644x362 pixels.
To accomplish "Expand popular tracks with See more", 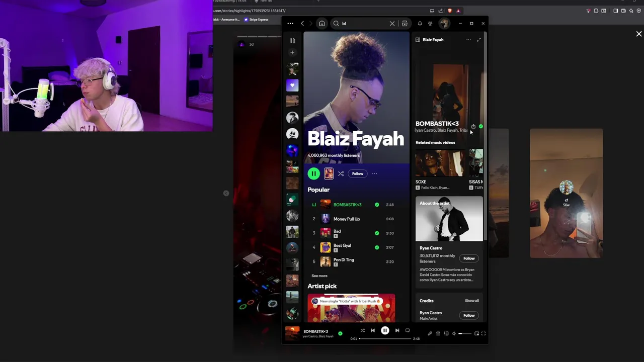I will click(x=319, y=276).
